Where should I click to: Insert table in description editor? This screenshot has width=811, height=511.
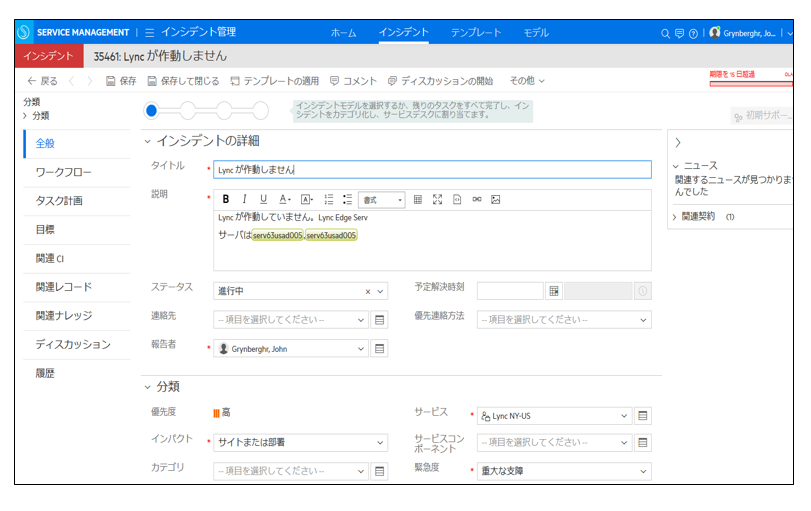(418, 199)
